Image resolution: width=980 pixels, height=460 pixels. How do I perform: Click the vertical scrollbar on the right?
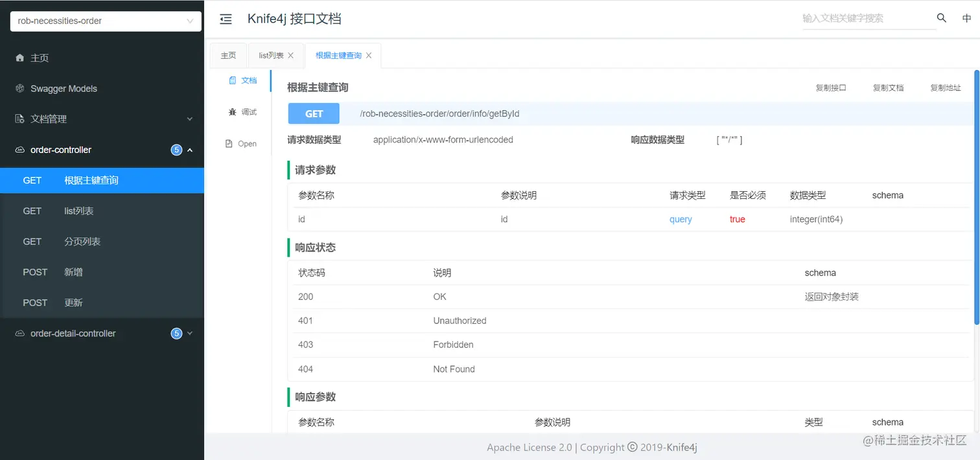977,198
